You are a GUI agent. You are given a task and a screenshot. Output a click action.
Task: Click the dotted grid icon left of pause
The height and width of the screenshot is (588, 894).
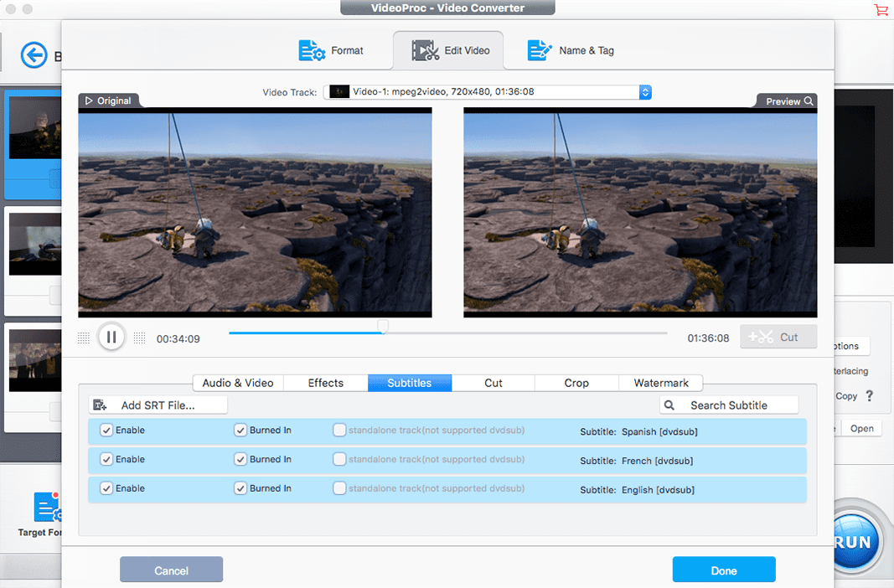(83, 338)
